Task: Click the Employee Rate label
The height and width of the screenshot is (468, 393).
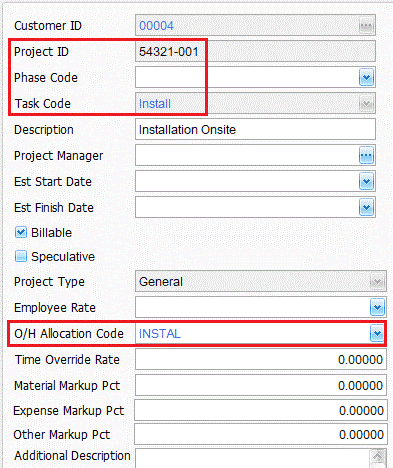Action: (x=55, y=308)
